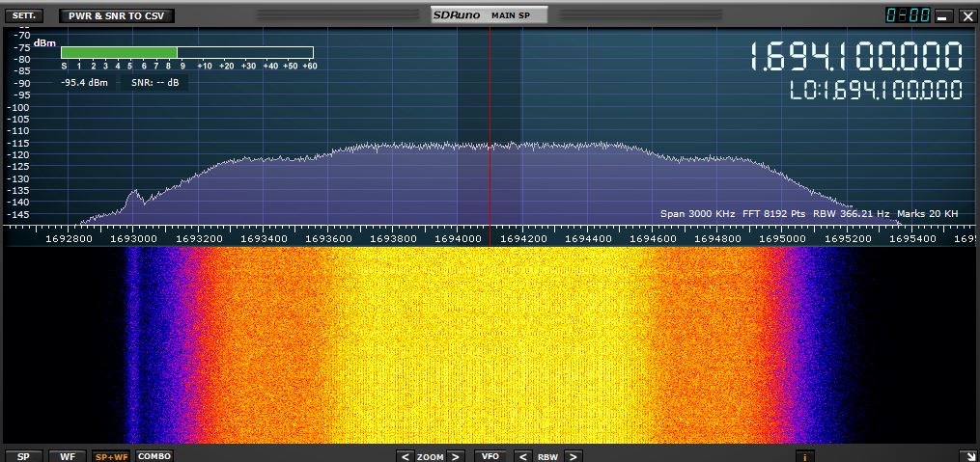Screen dimensions: 980x462
Task: Click frequency scale label 1693600
Action: (x=328, y=238)
